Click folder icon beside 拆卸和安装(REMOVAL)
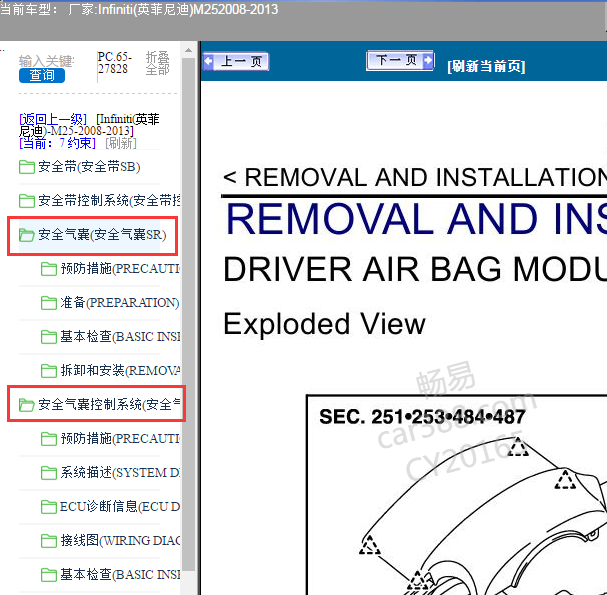Screen dimensions: 607x595 click(49, 370)
